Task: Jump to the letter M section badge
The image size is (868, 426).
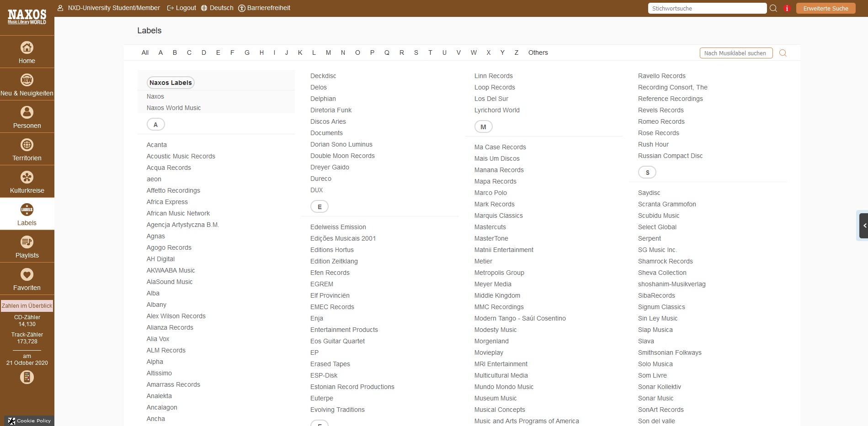Action: click(x=483, y=127)
